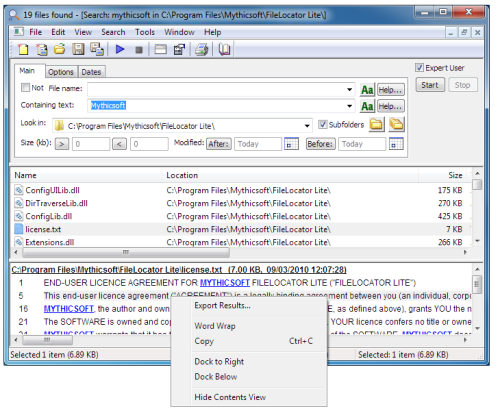Switch to the Options tab
The height and width of the screenshot is (411, 500).
click(61, 72)
